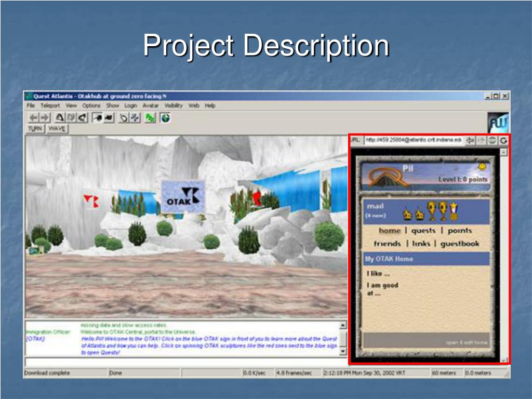532x399 pixels.
Task: Open the guestbook link
Action: point(459,244)
